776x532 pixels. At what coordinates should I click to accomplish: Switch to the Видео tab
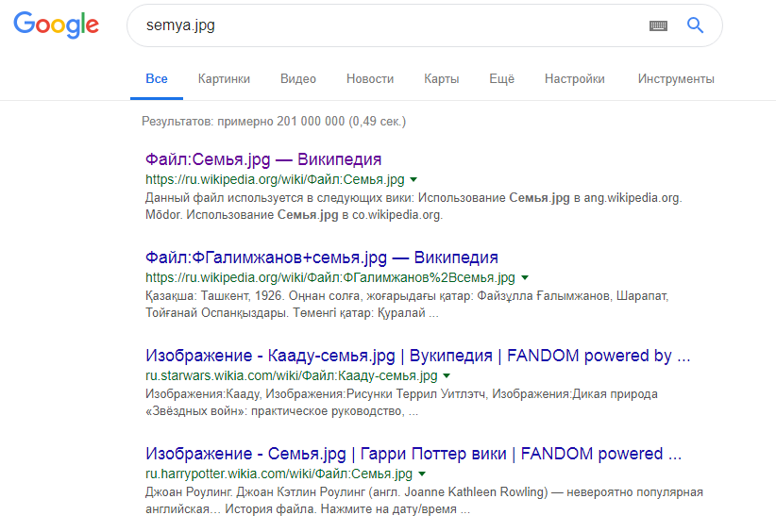tap(298, 78)
